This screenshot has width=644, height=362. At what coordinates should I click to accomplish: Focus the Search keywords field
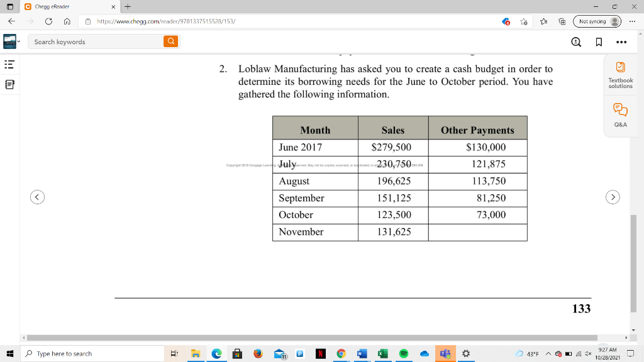(x=96, y=41)
